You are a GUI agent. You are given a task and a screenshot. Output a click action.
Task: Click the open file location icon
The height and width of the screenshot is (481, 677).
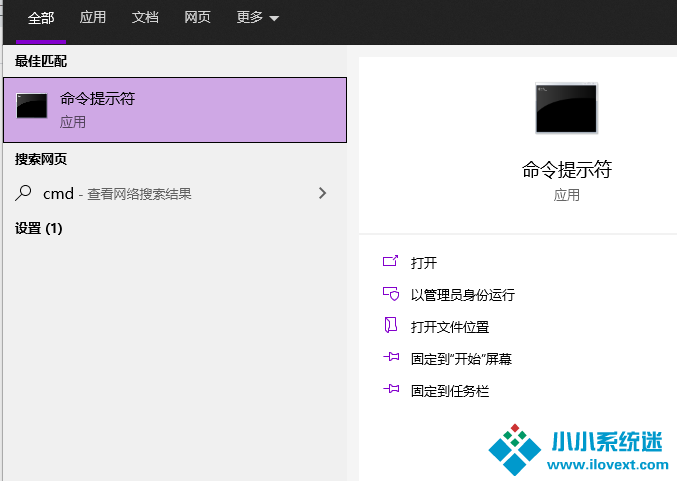(391, 325)
